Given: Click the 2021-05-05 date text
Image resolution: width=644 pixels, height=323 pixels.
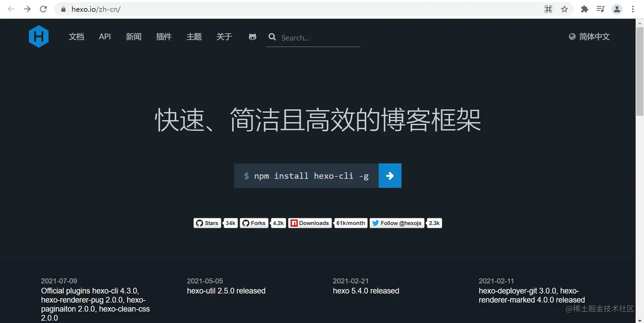Looking at the screenshot, I should click(205, 281).
